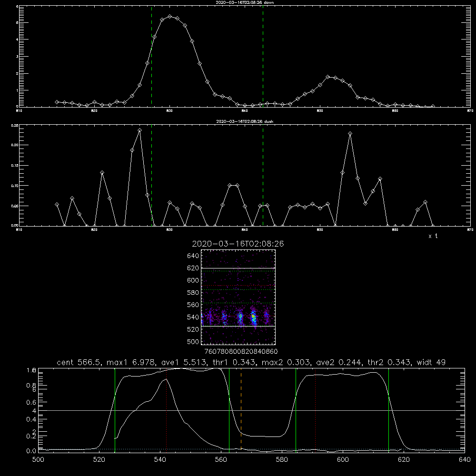Click the 'ave2 0.244' value

click(x=338, y=362)
